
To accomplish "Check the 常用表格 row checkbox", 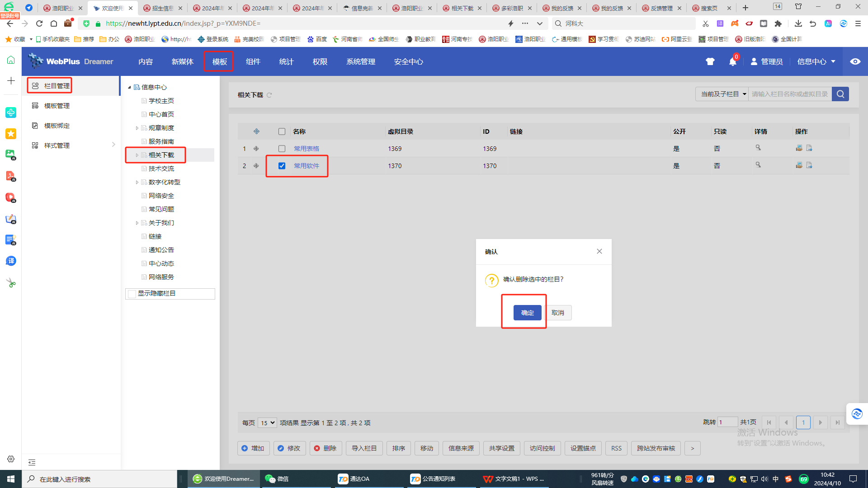I will [x=282, y=149].
